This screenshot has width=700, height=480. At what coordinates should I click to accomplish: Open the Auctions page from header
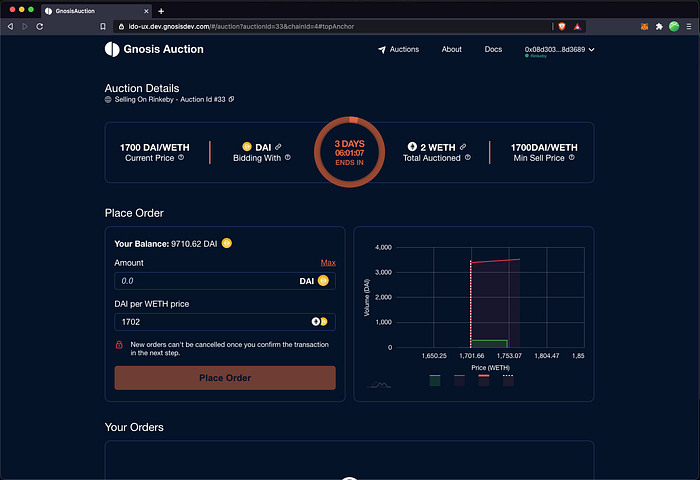398,49
